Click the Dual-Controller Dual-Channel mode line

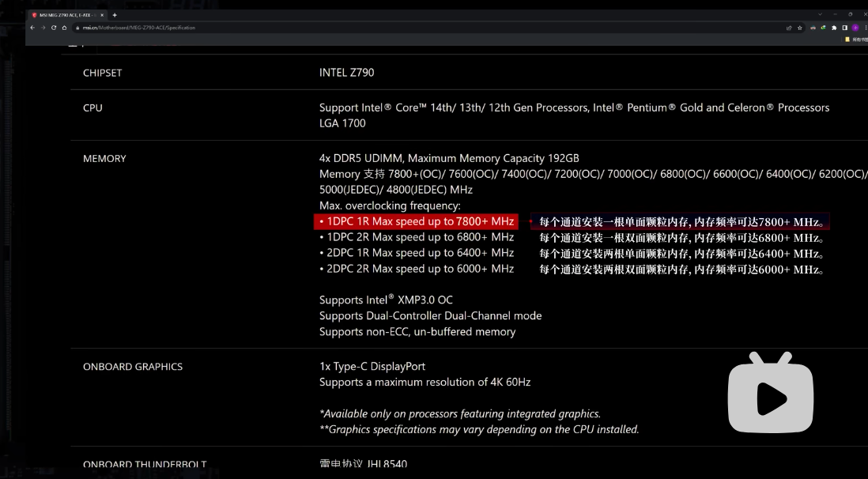(x=430, y=315)
